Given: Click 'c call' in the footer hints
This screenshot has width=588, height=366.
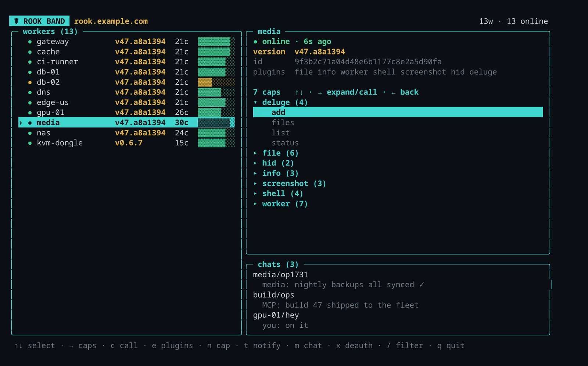Looking at the screenshot, I should coord(124,346).
